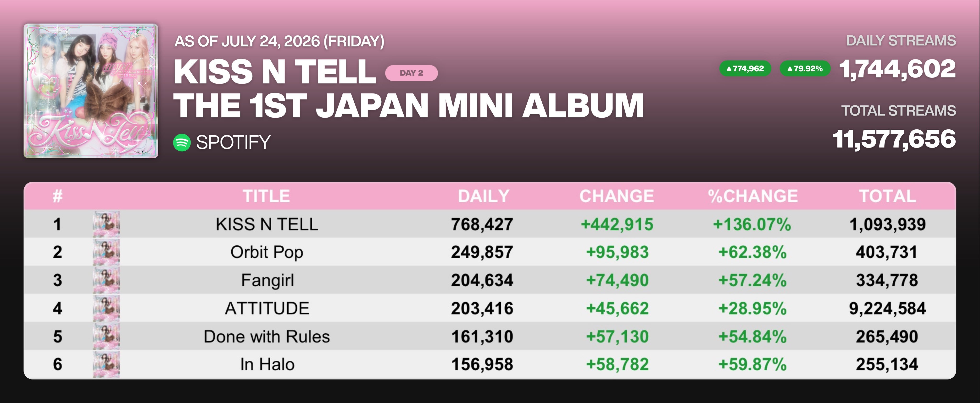Click the In Halo track thumbnail
Image resolution: width=980 pixels, height=403 pixels.
pyautogui.click(x=106, y=364)
